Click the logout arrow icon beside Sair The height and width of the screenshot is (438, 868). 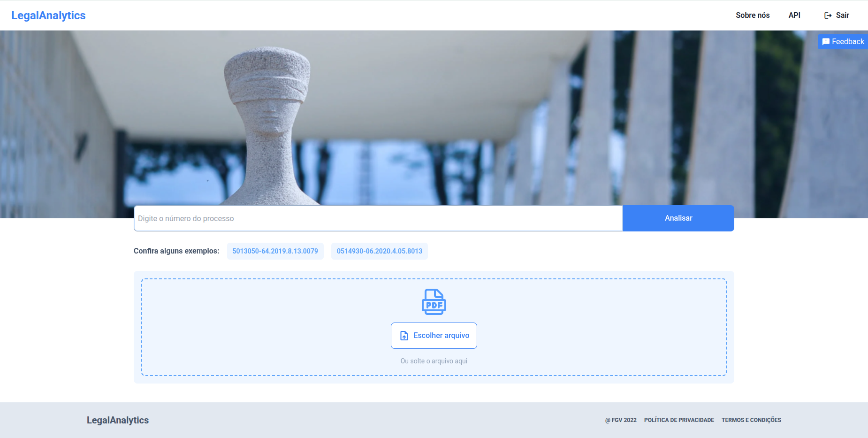(x=828, y=15)
